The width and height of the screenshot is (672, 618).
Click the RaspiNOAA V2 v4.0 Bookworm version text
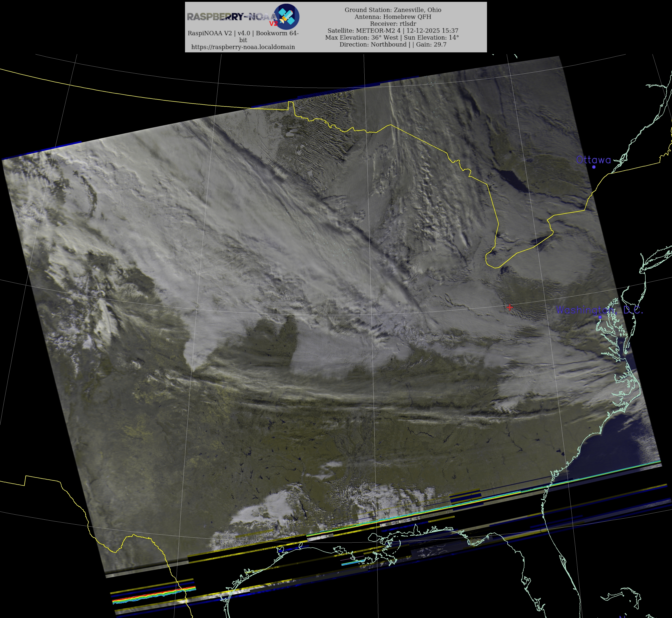coord(243,33)
